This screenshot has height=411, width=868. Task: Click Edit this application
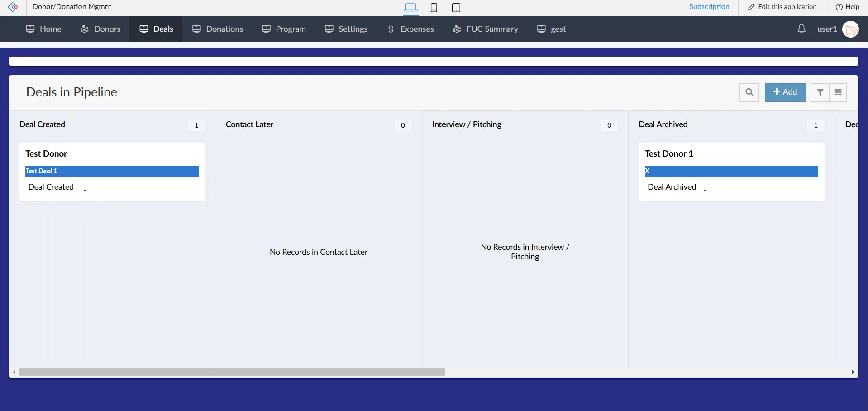point(782,7)
